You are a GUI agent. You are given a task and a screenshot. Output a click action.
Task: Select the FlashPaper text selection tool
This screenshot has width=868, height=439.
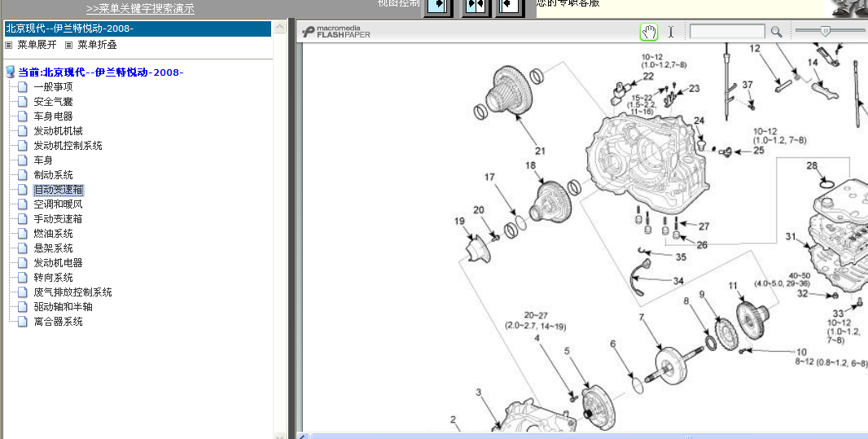click(x=671, y=32)
